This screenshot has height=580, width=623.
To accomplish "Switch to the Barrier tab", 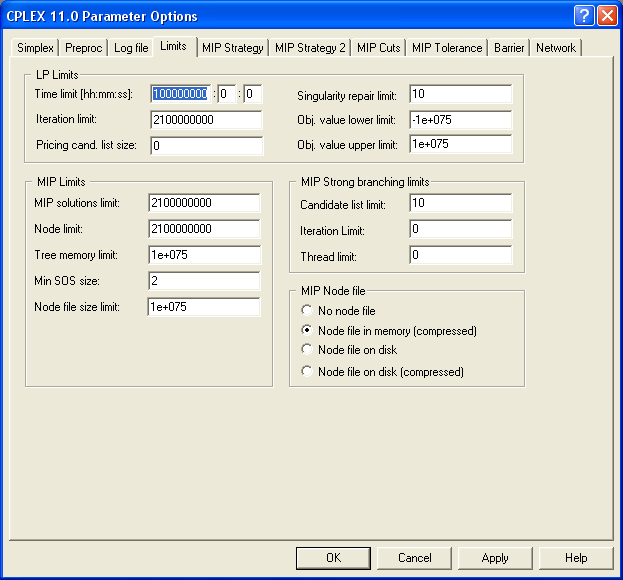I will point(509,48).
